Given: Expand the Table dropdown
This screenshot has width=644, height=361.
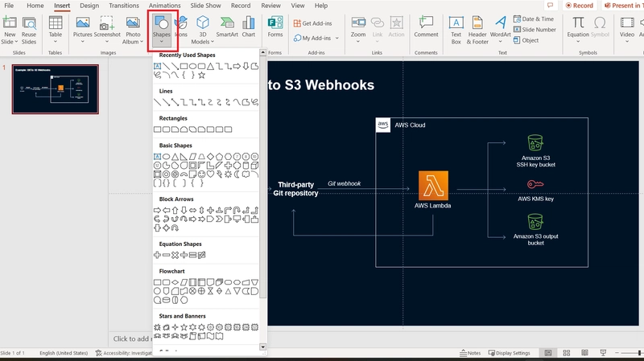Looking at the screenshot, I should pyautogui.click(x=55, y=42).
